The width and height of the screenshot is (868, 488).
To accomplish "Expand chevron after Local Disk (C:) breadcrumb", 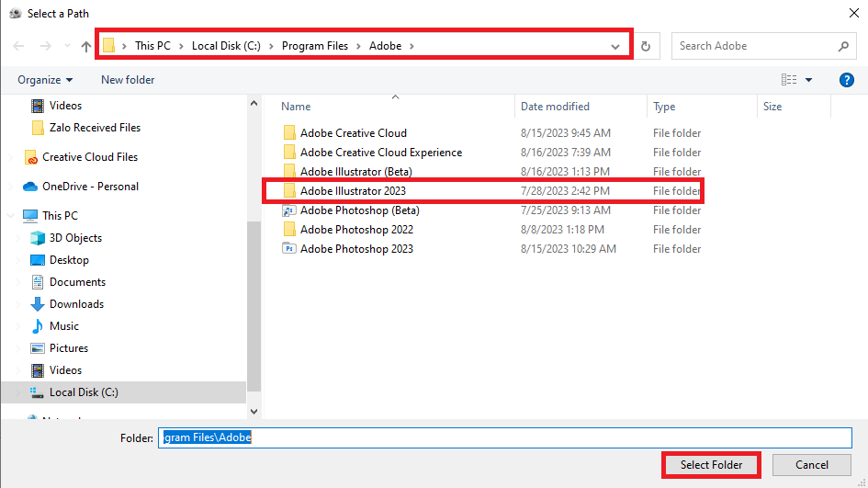I will tap(271, 46).
